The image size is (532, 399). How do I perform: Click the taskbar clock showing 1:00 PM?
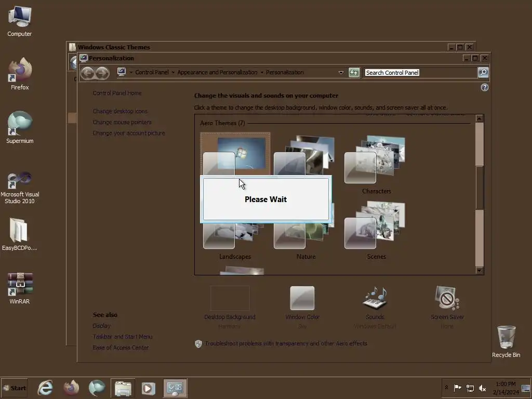(506, 388)
